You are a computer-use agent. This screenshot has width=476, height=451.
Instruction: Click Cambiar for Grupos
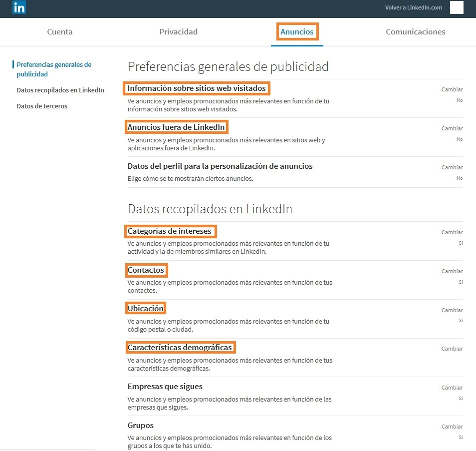[x=452, y=427]
